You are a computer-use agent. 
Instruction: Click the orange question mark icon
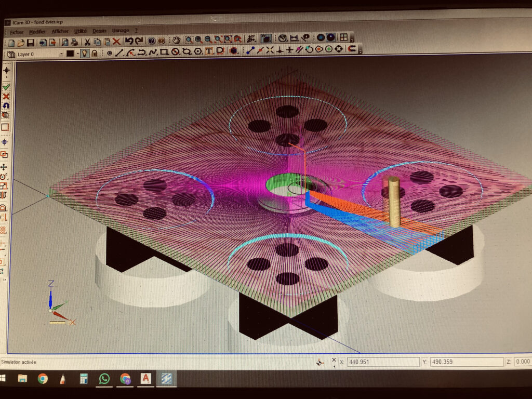(161, 41)
